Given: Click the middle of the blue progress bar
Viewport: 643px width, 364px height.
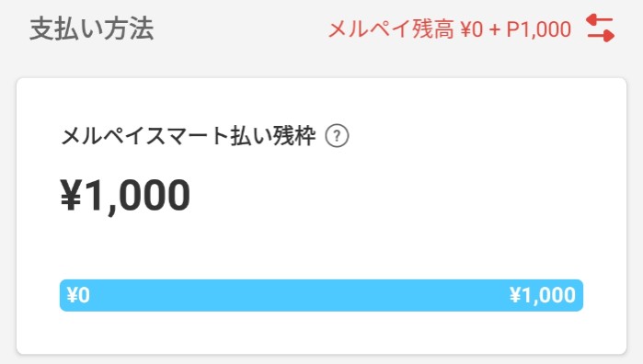Looking at the screenshot, I should click(x=322, y=295).
